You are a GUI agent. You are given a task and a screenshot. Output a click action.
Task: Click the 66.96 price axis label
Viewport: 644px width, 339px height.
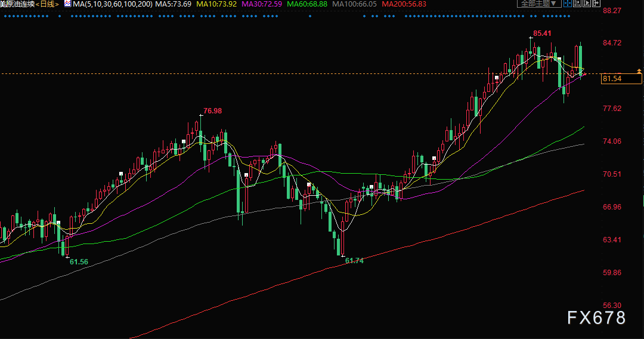point(612,207)
